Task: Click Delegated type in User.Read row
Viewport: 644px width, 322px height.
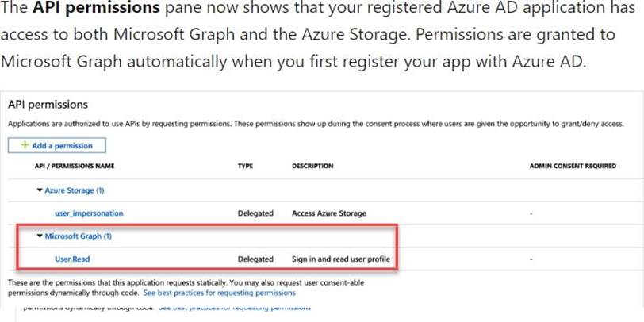Action: pos(255,259)
